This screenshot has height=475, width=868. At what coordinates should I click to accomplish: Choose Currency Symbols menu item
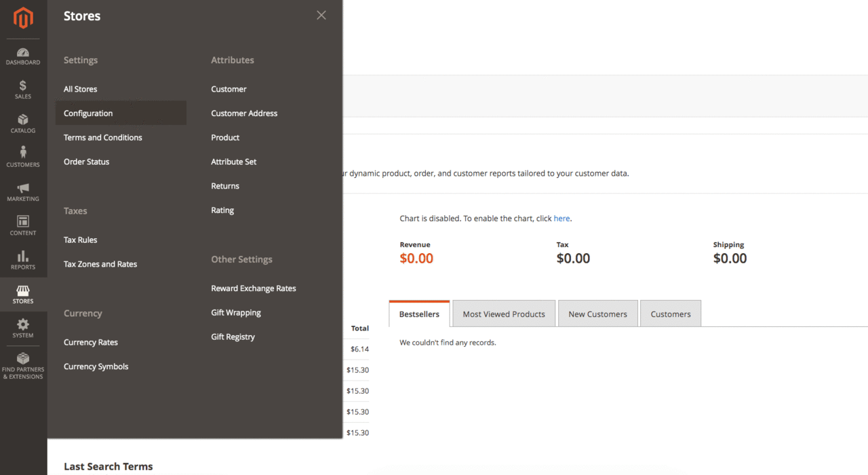[x=96, y=366]
